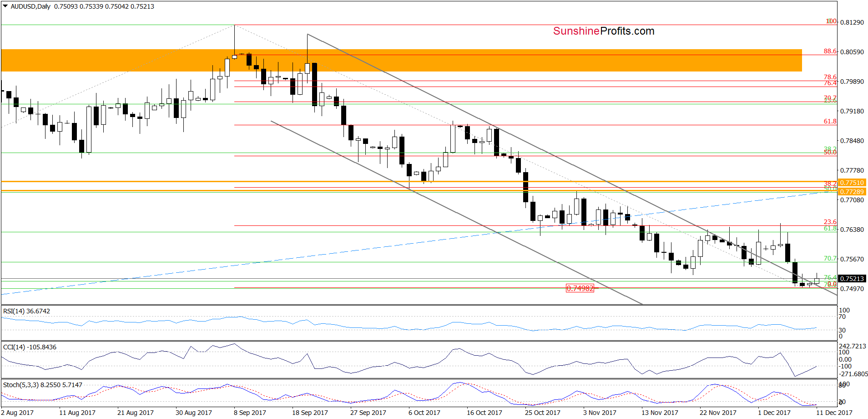The height and width of the screenshot is (419, 868).
Task: Click the AUDUSD,Daily chart title text
Action: tap(30, 6)
